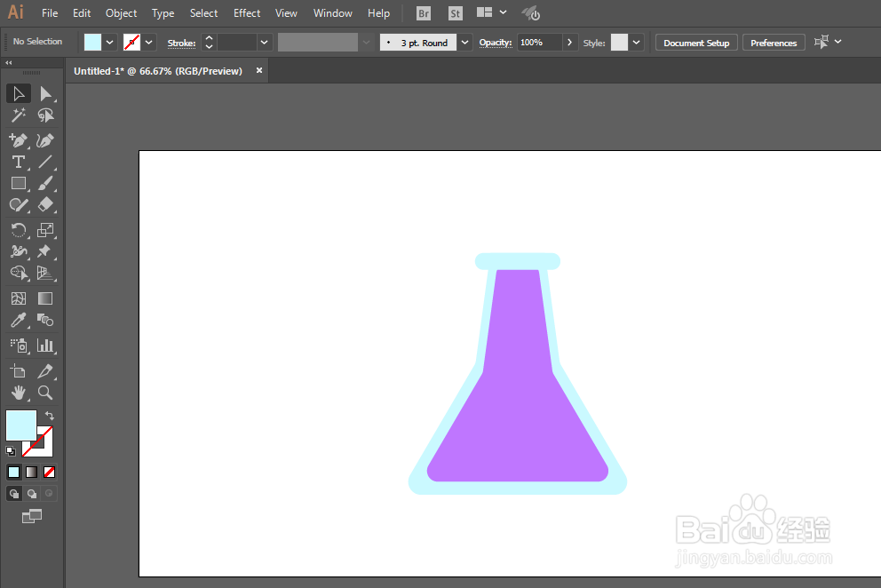Expand opacity slider arrow
881x588 pixels.
coord(569,42)
